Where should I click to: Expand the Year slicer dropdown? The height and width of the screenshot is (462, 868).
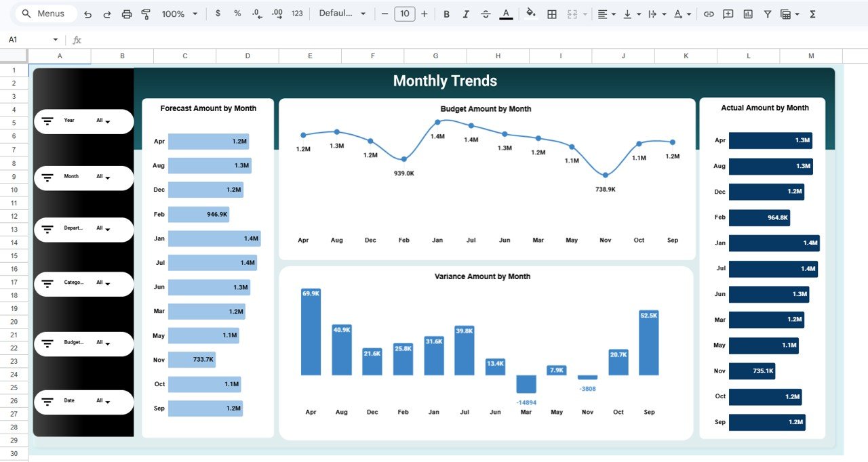point(103,121)
